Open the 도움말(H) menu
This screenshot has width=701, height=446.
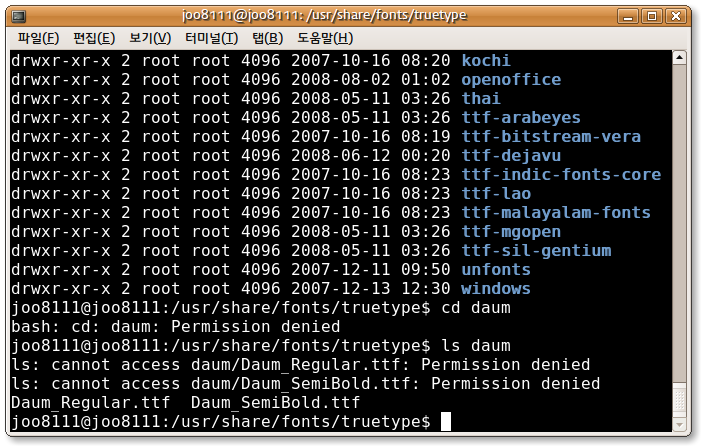tap(325, 38)
